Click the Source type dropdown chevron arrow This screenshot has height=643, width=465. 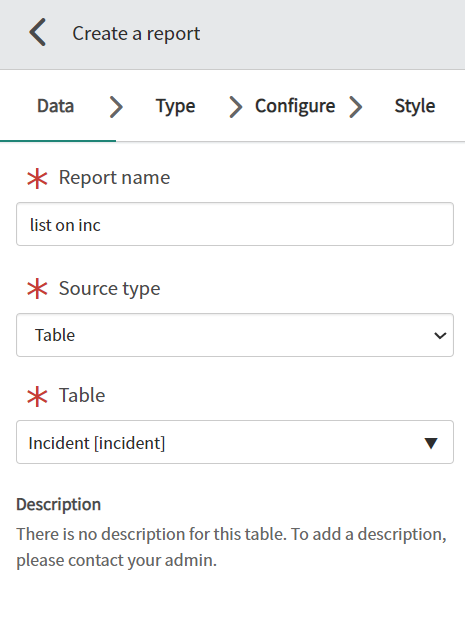pyautogui.click(x=440, y=335)
